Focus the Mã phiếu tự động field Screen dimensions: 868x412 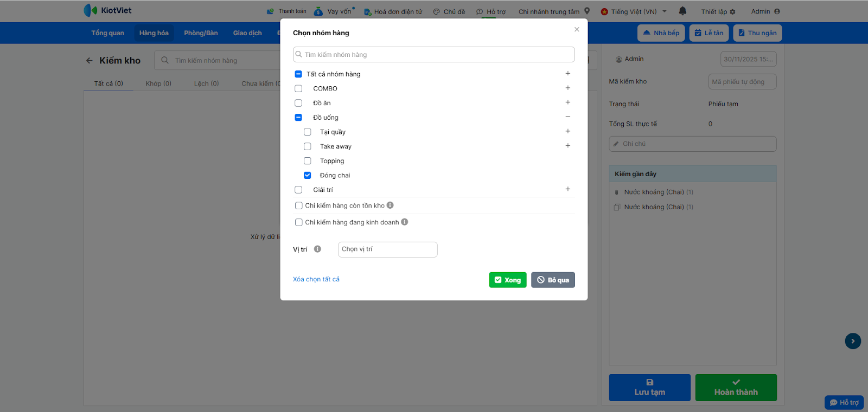click(742, 82)
